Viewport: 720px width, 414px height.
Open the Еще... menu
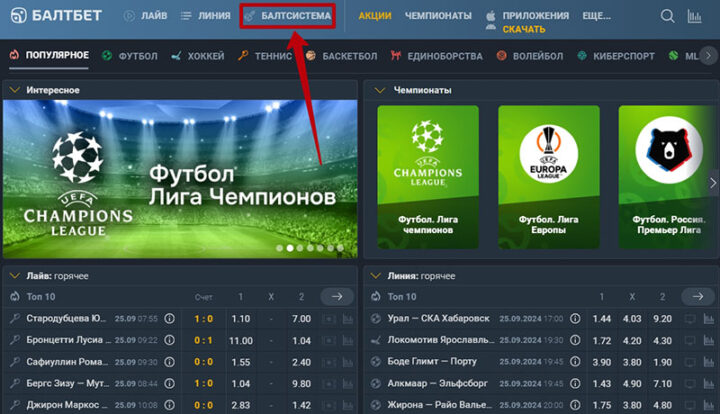(596, 16)
